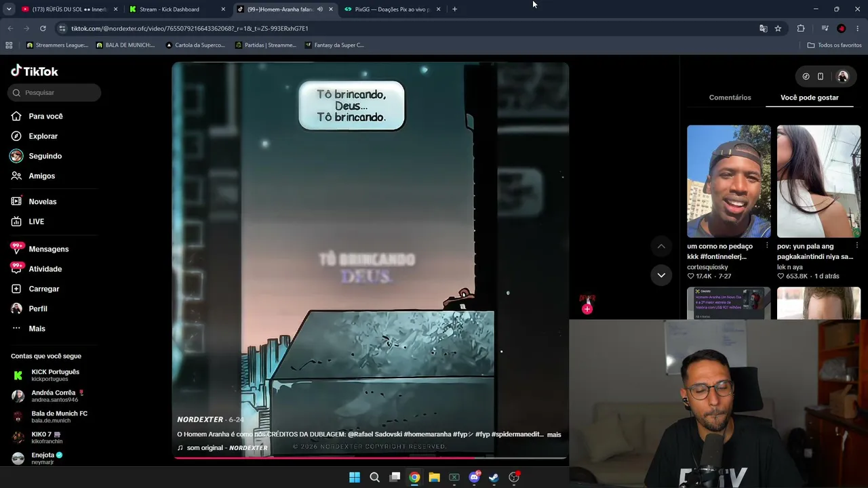Image resolution: width=868 pixels, height=488 pixels.
Task: Open the Streammers League bookmark
Action: 58,45
